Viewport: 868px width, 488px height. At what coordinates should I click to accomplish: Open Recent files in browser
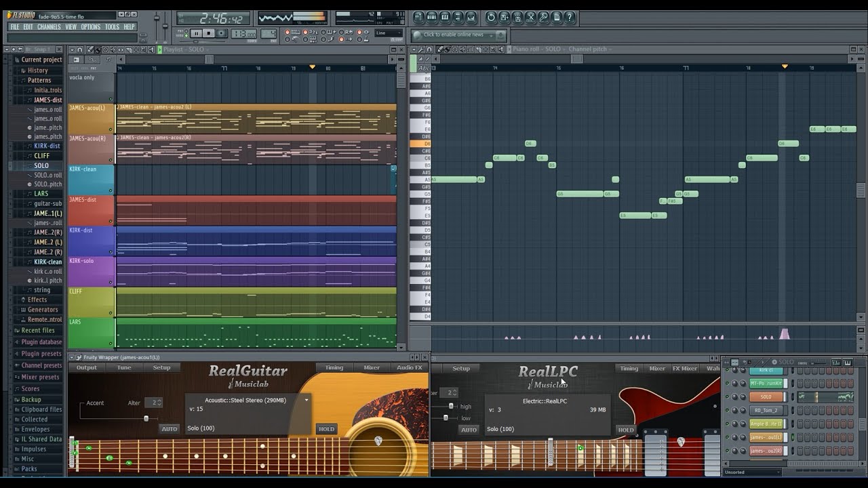(x=38, y=331)
